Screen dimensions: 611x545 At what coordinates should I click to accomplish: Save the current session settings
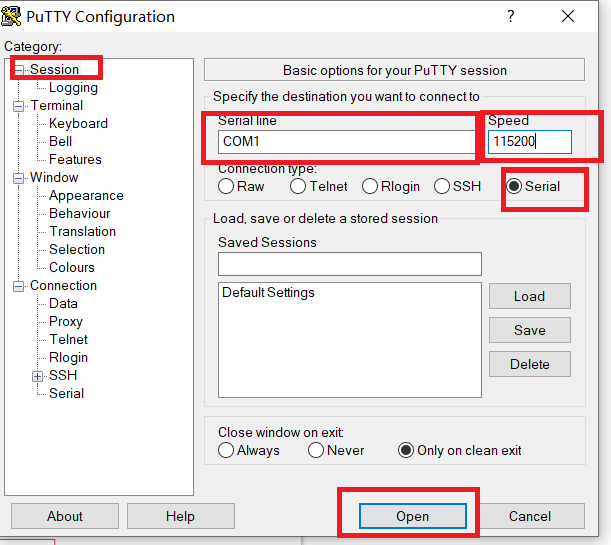pyautogui.click(x=530, y=330)
